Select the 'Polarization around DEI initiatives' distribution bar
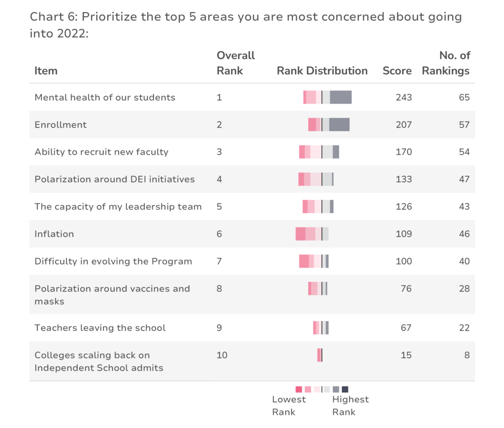504x428 pixels. [316, 179]
